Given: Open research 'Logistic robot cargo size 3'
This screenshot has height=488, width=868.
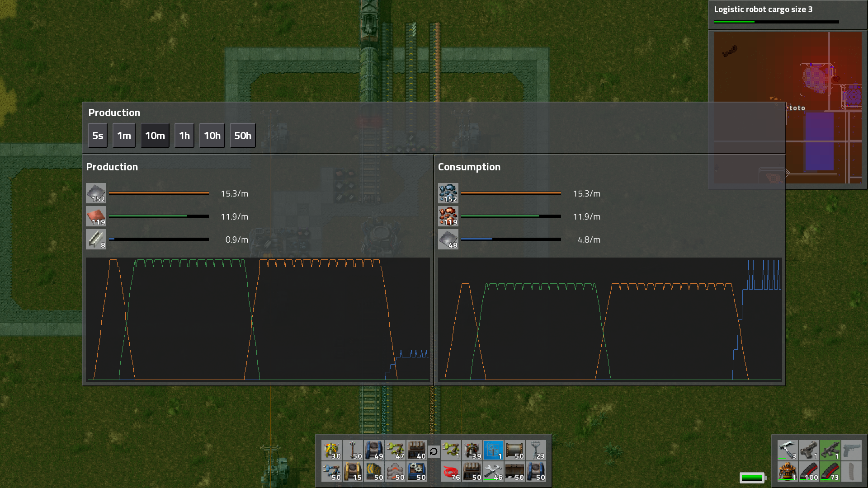Looking at the screenshot, I should (x=763, y=9).
